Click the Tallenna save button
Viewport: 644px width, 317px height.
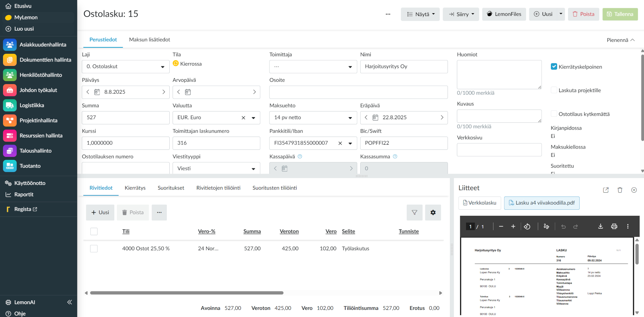tap(620, 14)
